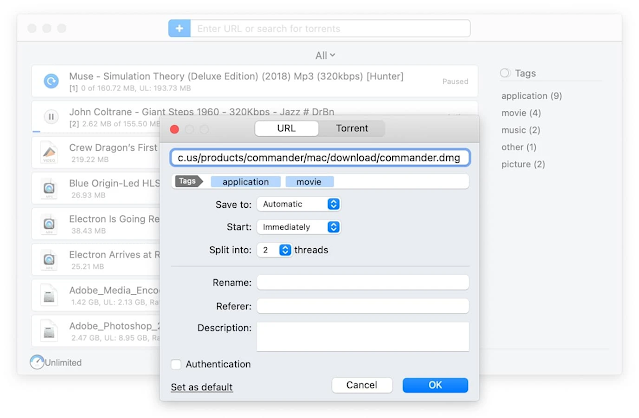This screenshot has height=418, width=639.
Task: Filter by other (1) tag in sidebar
Action: coord(519,147)
